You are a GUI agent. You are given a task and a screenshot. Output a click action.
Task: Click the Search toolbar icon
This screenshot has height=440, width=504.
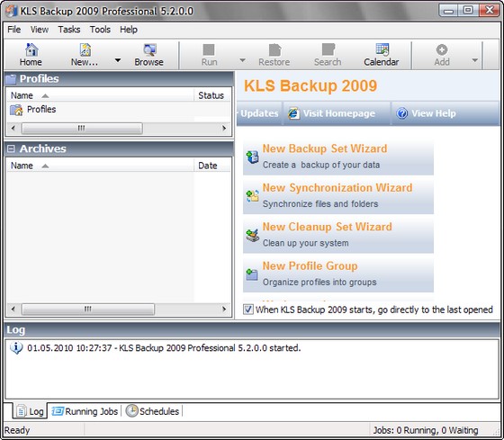pyautogui.click(x=328, y=49)
